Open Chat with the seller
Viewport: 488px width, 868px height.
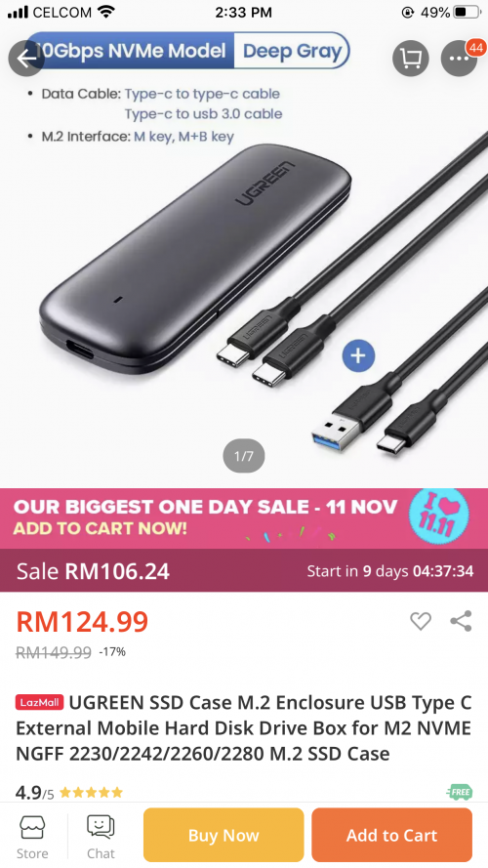pos(101,836)
